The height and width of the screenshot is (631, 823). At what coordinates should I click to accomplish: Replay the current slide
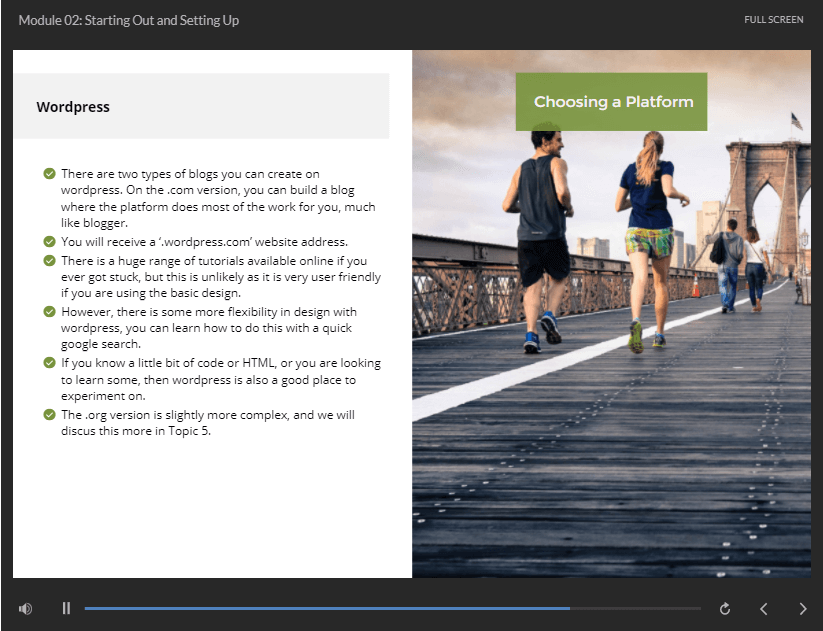[x=725, y=608]
